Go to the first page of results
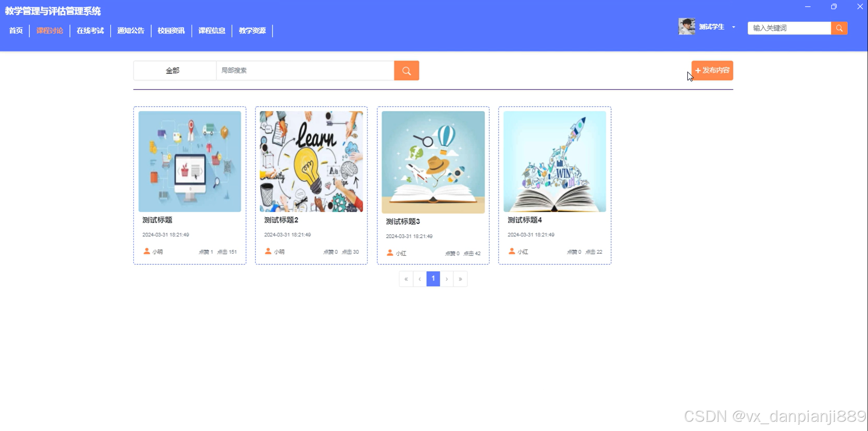The height and width of the screenshot is (431, 868). pyautogui.click(x=406, y=279)
